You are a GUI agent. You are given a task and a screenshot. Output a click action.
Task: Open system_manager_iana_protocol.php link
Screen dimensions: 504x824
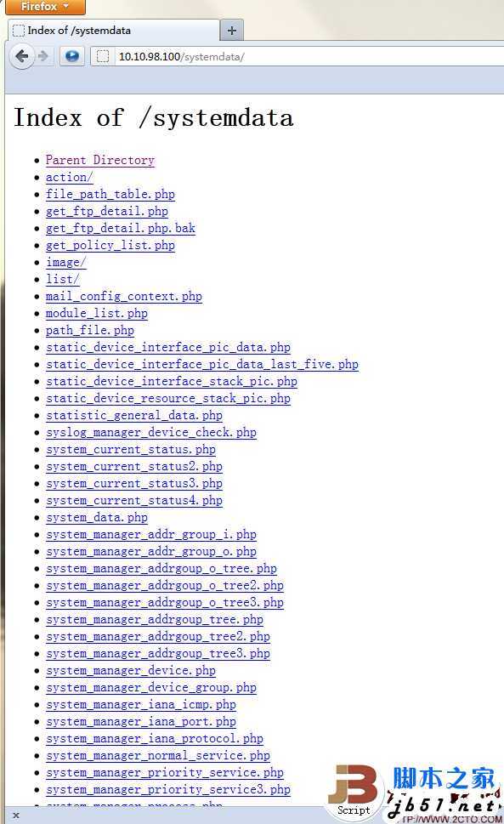[x=155, y=738]
